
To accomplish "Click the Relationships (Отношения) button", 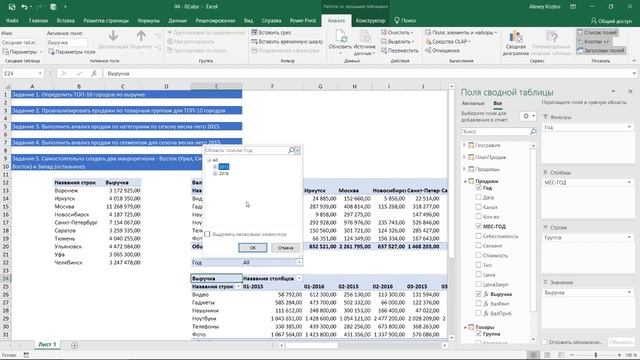I will tap(442, 51).
